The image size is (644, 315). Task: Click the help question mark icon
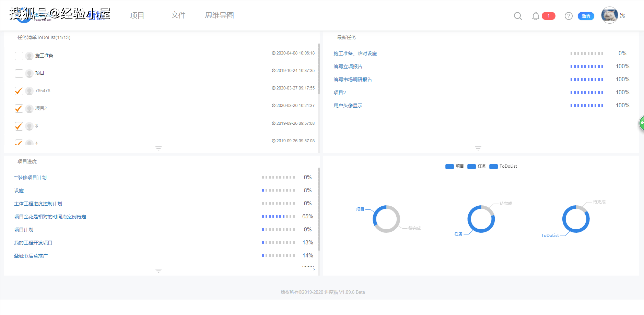tap(569, 16)
